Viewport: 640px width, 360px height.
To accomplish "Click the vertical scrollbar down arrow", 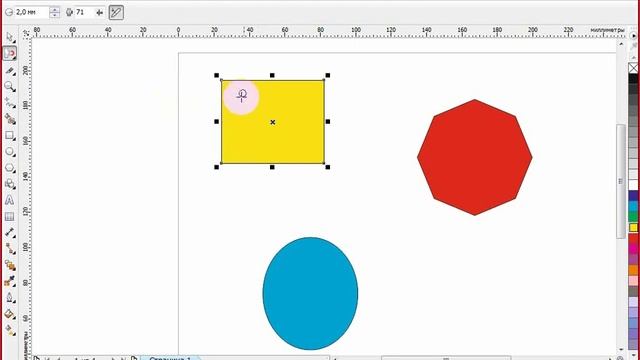I will [x=621, y=350].
